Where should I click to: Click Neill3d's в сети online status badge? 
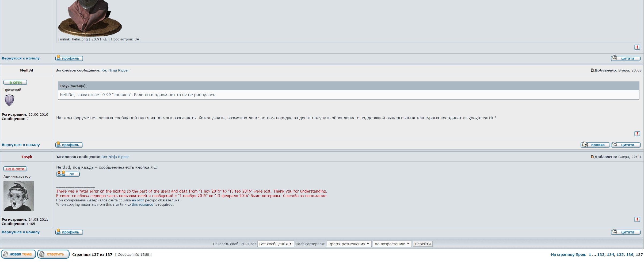(15, 82)
